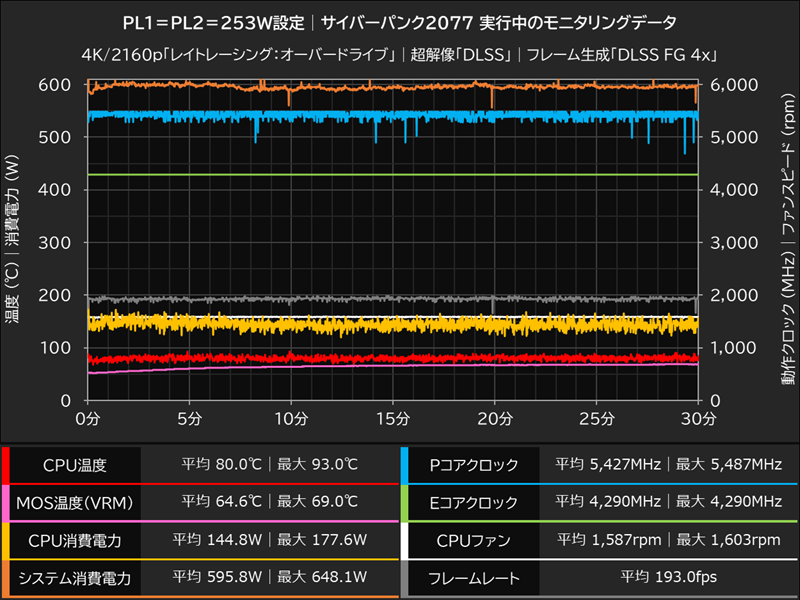Toggle the green E-core clock line visibility
The width and height of the screenshot is (800, 600).
click(400, 174)
